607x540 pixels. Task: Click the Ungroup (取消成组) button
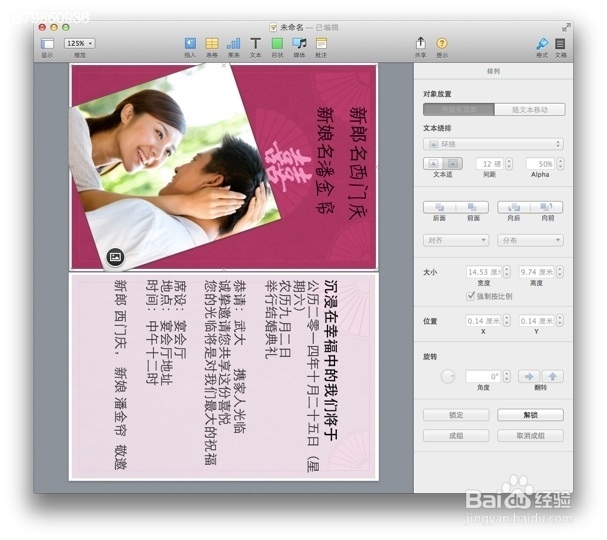point(530,436)
